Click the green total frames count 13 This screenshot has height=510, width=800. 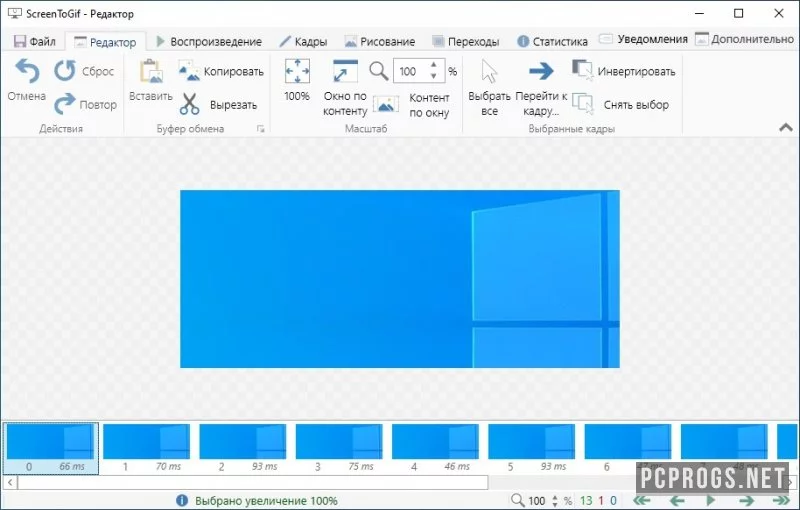(586, 501)
